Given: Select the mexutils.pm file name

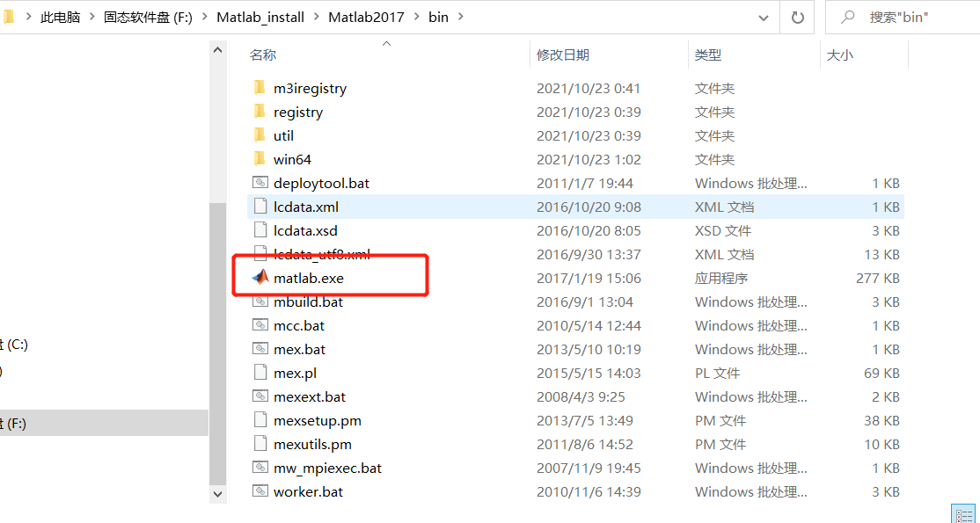Looking at the screenshot, I should pos(312,445).
